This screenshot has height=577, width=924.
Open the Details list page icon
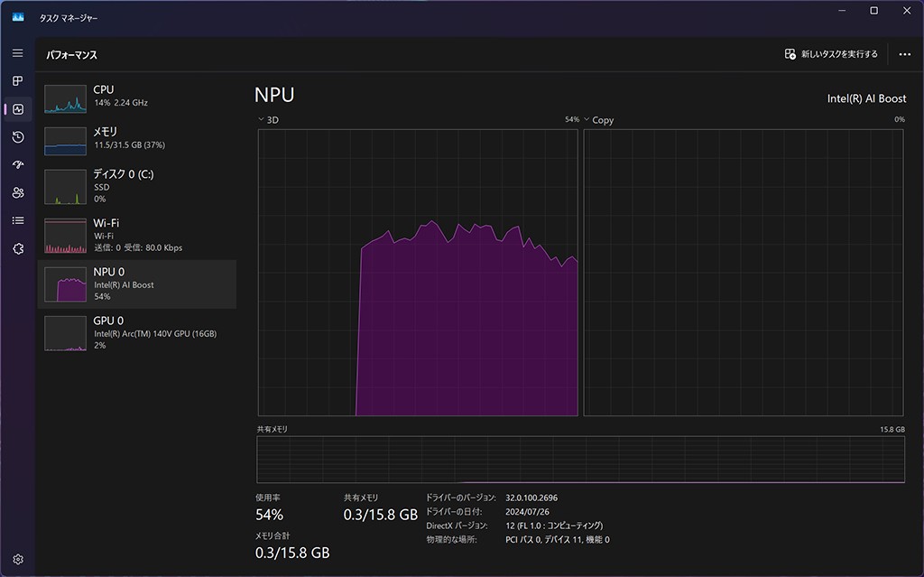tap(18, 220)
